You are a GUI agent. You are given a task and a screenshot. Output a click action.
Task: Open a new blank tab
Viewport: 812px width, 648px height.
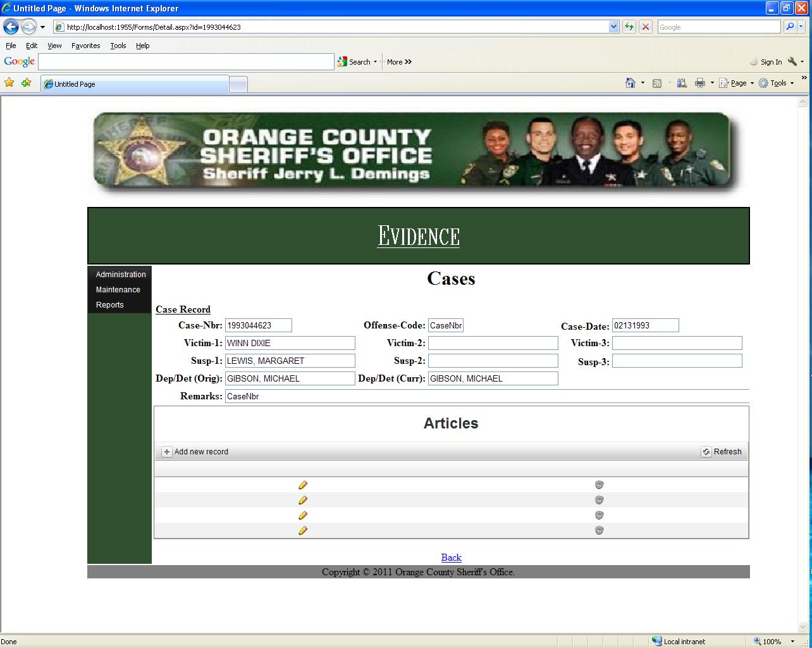point(238,84)
